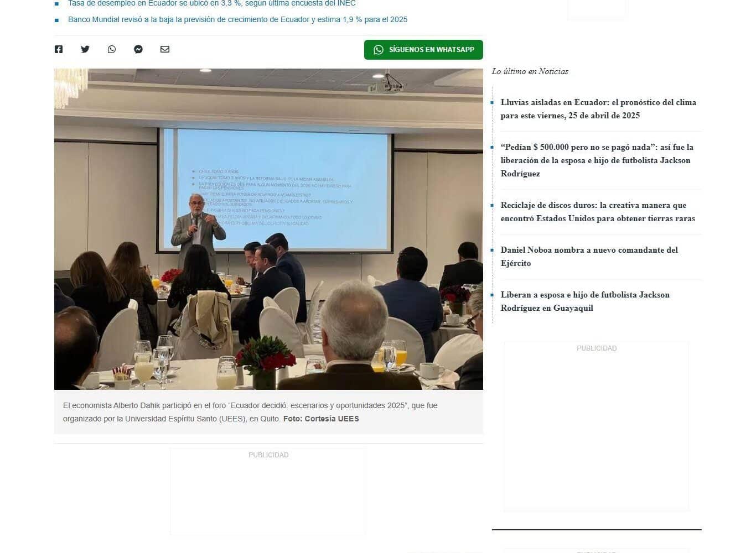Click the Síguenos en WhatsApp button
The height and width of the screenshot is (553, 756).
(x=423, y=50)
